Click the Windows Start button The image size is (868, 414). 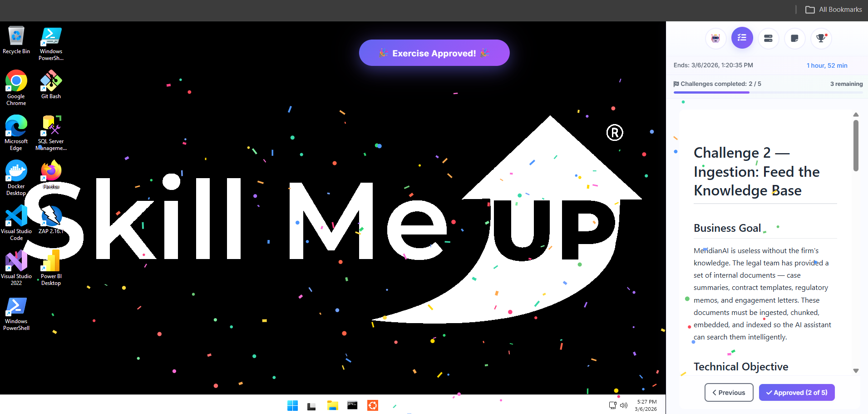coord(293,405)
